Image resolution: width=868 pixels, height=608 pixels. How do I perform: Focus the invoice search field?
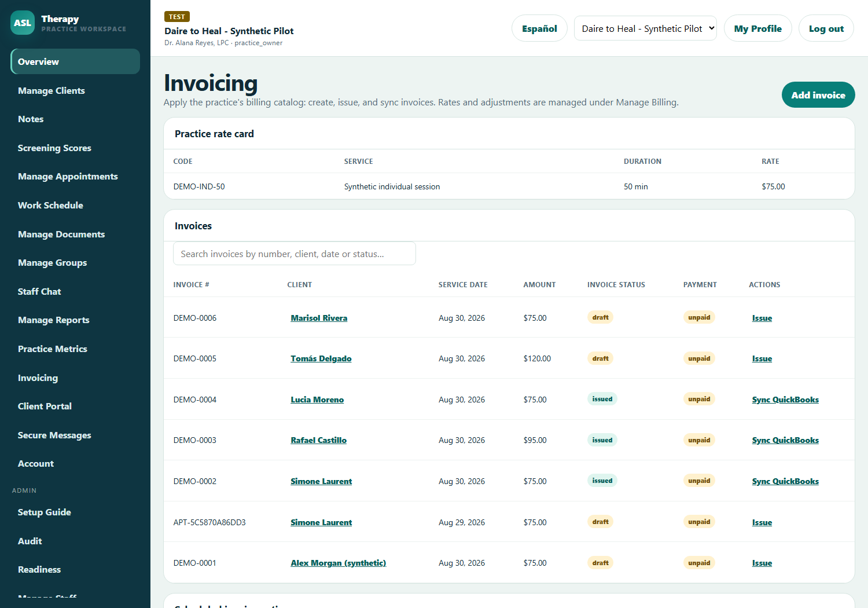coord(294,254)
